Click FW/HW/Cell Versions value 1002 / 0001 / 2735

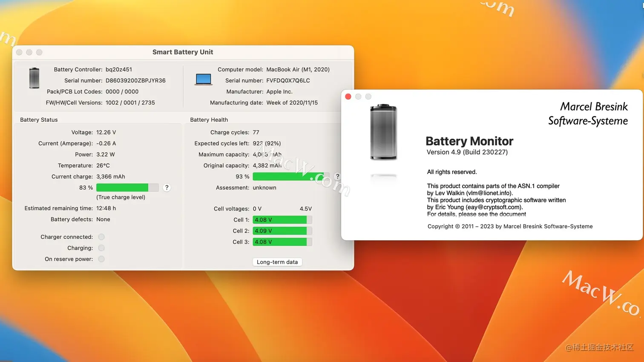click(x=130, y=103)
